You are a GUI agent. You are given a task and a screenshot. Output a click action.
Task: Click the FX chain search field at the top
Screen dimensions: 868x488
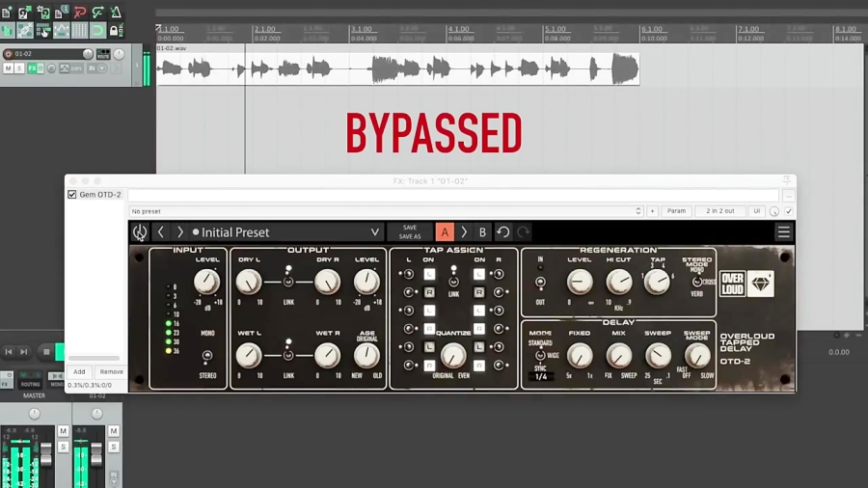click(x=453, y=195)
